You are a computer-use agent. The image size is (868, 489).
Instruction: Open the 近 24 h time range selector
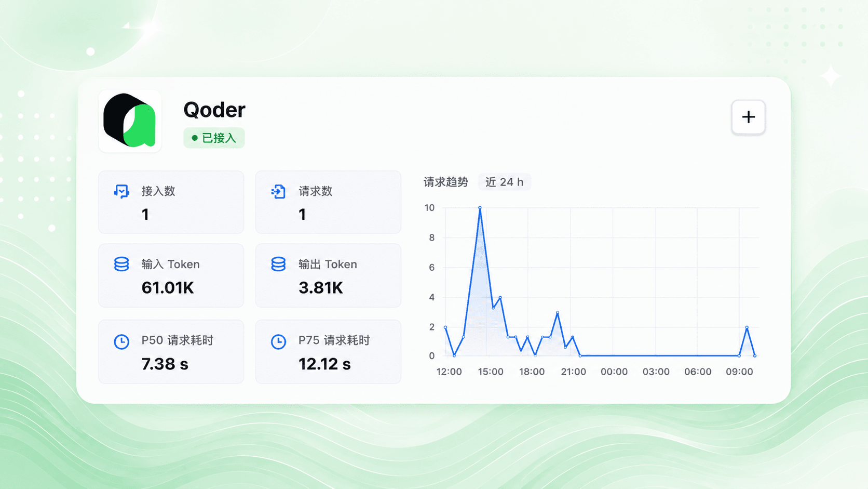click(504, 182)
